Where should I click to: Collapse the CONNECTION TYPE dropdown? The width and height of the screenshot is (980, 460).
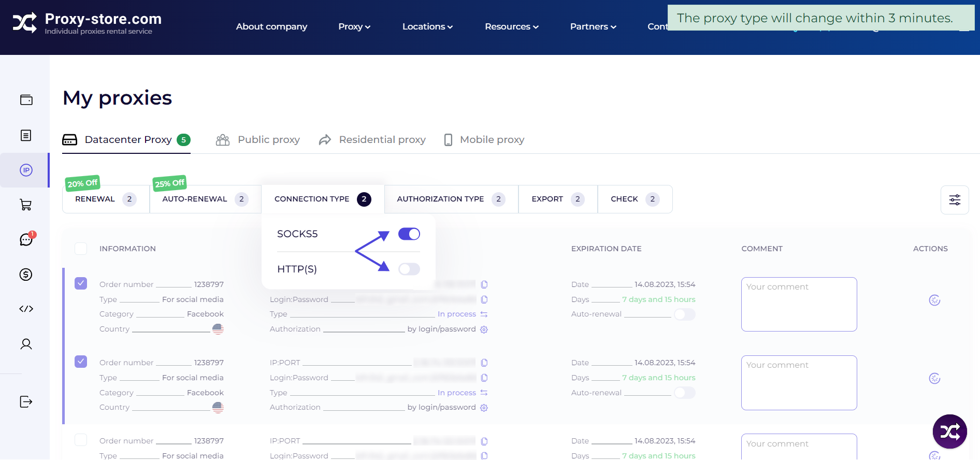coord(323,199)
